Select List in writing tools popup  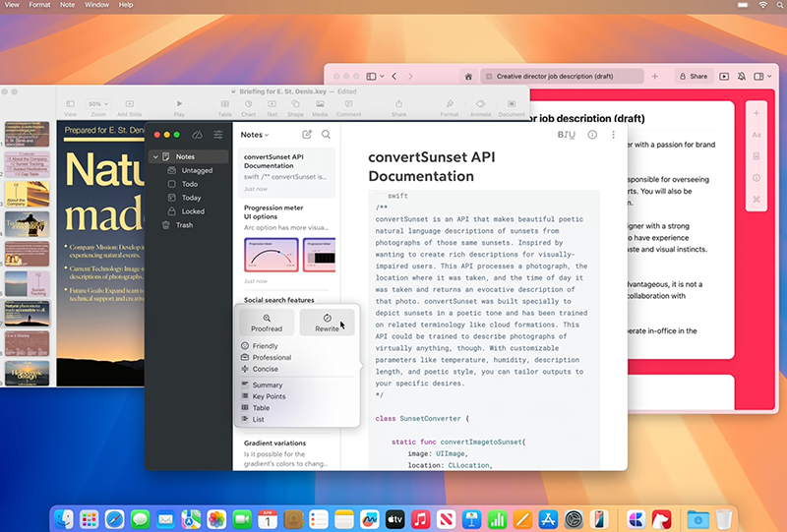(x=258, y=420)
